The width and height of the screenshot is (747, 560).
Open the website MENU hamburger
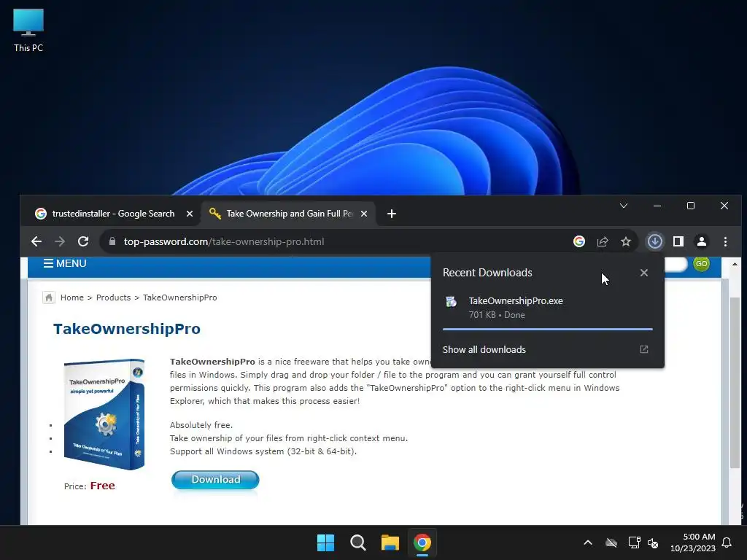click(65, 263)
